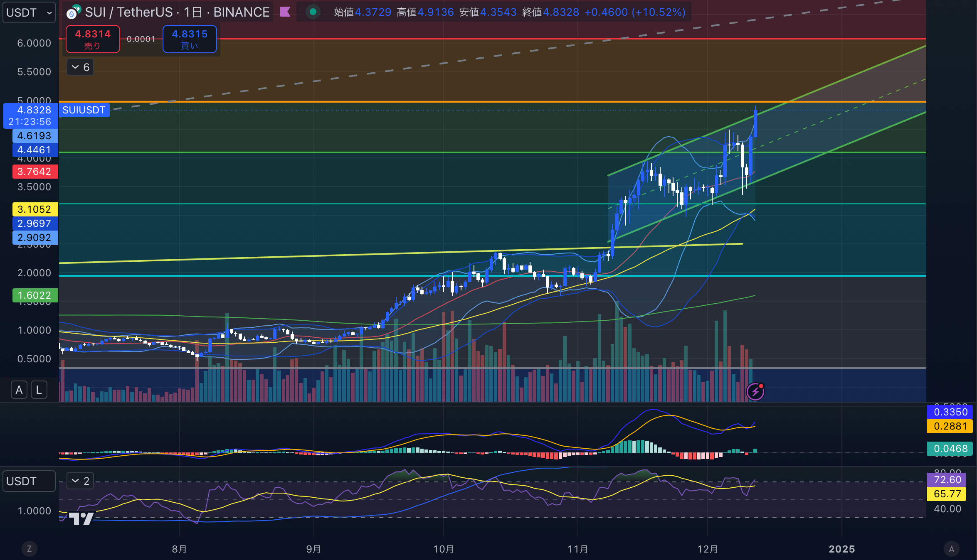Click the 終値 4.8328 close value
The height and width of the screenshot is (560, 977).
click(551, 12)
